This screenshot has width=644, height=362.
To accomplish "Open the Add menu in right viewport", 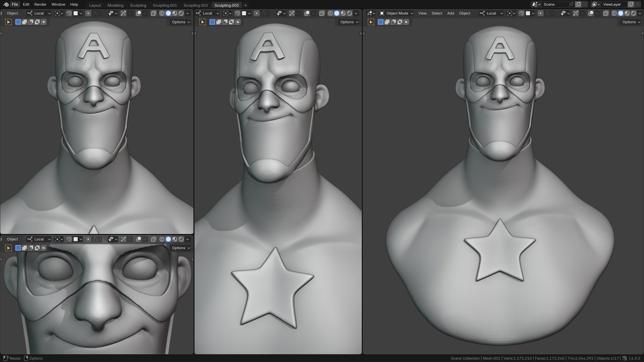I will click(x=450, y=13).
